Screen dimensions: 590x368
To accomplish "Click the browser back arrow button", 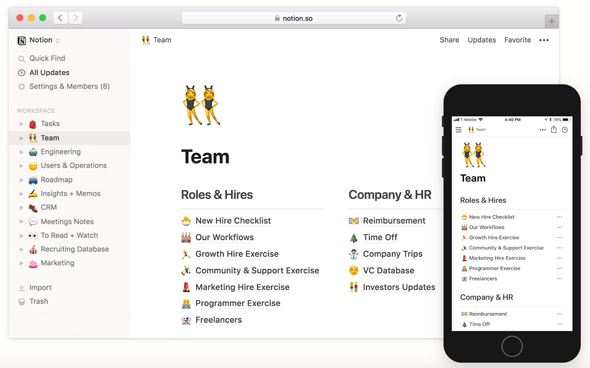I will coord(61,18).
